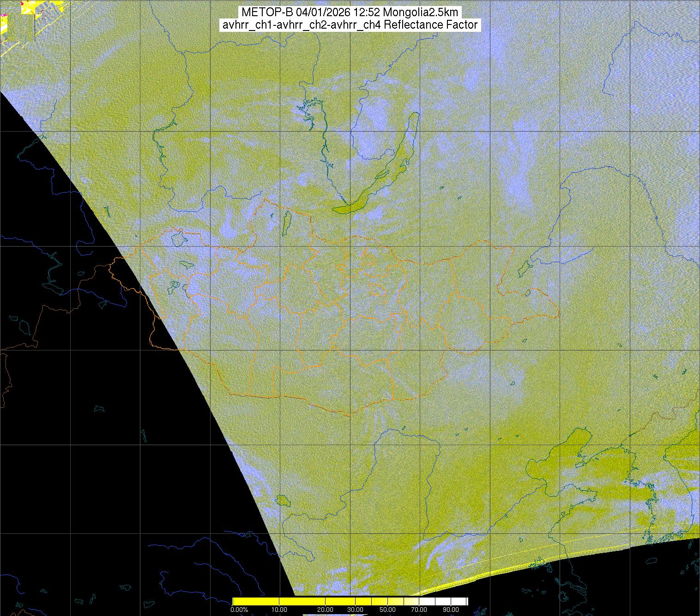Viewport: 700px width, 616px height.
Task: Click the black no-data strip at bottom right
Action: [x=600, y=582]
